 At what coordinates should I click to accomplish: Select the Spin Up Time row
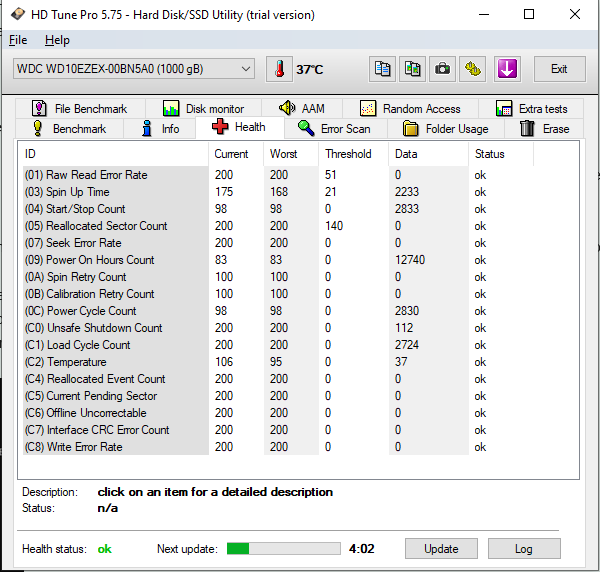click(278, 192)
